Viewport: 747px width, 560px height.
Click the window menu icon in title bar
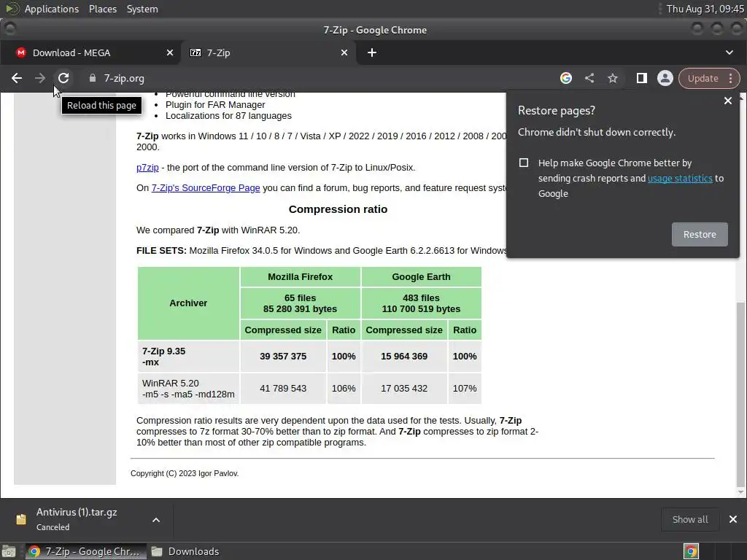tap(10, 29)
